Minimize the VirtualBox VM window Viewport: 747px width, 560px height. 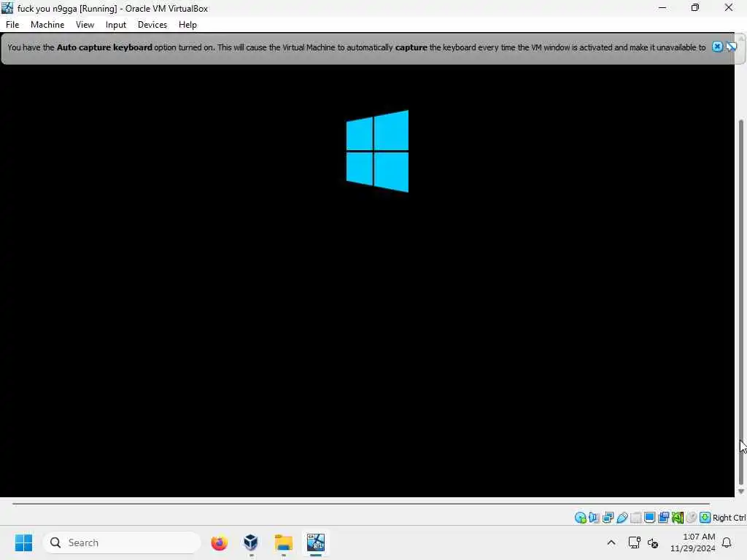coord(662,7)
